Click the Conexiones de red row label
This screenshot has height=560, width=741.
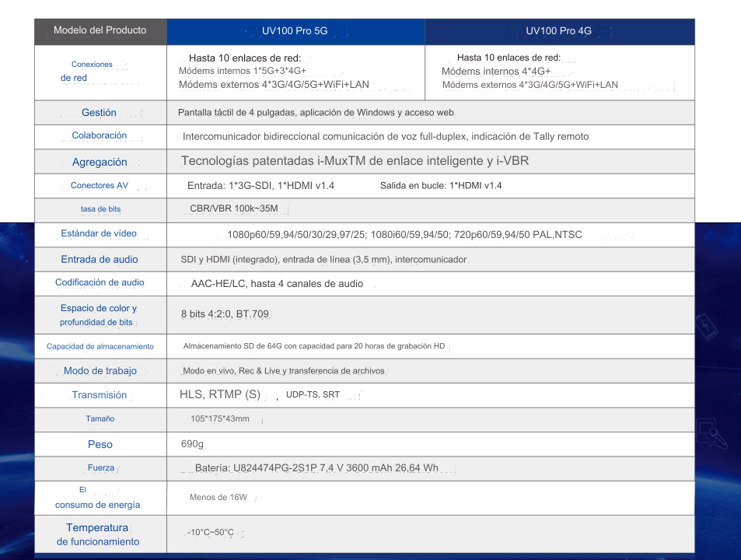92,72
